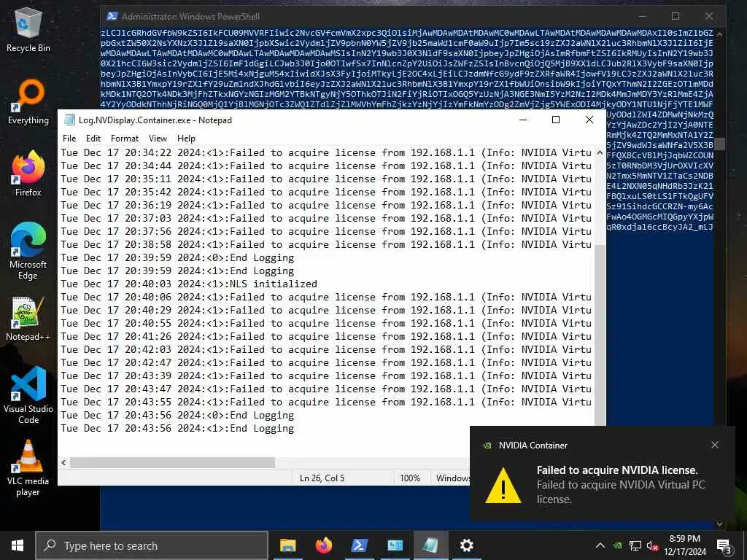
Task: Open the Microsoft Edge desktop shortcut
Action: tap(28, 251)
